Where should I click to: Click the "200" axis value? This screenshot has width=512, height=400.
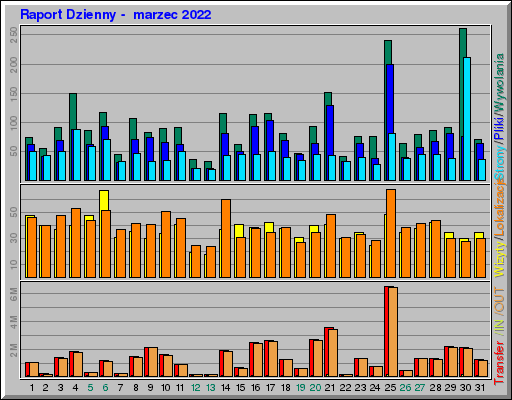point(14,64)
